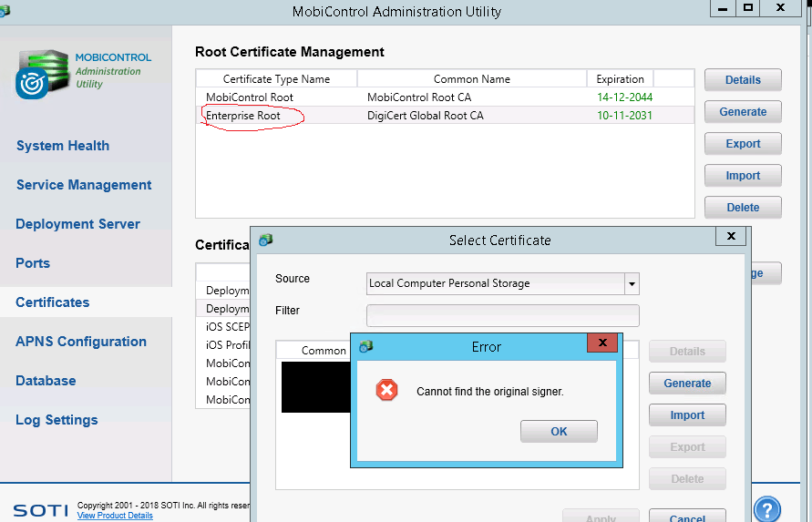Click Delete in Root Certificate Management

743,207
